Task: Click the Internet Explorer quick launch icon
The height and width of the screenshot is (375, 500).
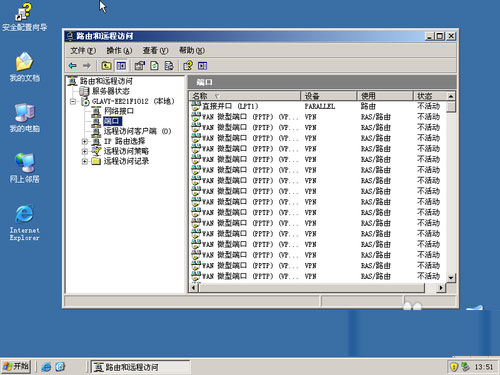Action: [x=46, y=367]
